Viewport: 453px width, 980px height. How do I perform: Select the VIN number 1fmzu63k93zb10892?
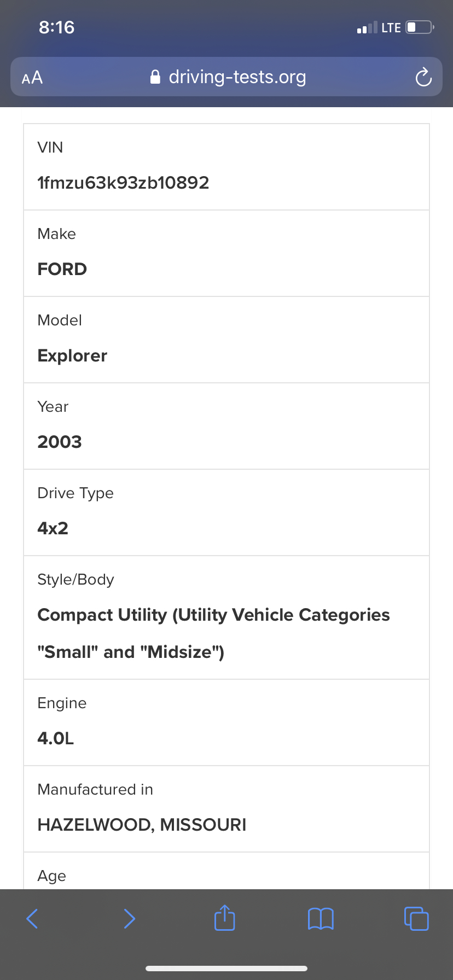[123, 183]
